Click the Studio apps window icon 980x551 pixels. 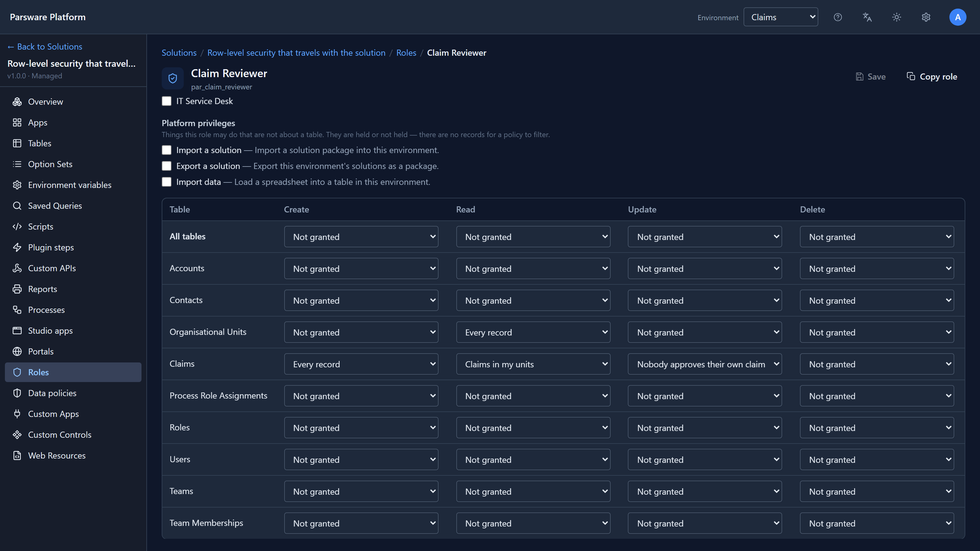pyautogui.click(x=17, y=331)
